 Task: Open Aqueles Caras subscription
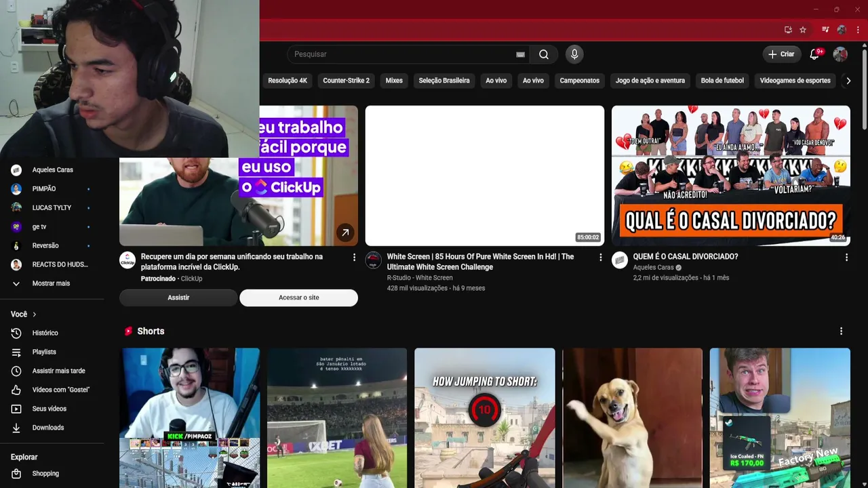tap(52, 170)
